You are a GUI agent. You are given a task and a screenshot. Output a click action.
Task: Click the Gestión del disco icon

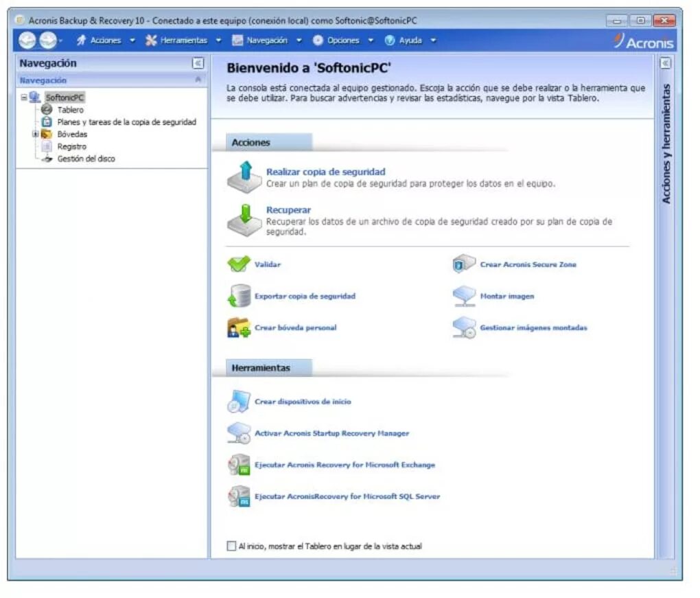(47, 159)
